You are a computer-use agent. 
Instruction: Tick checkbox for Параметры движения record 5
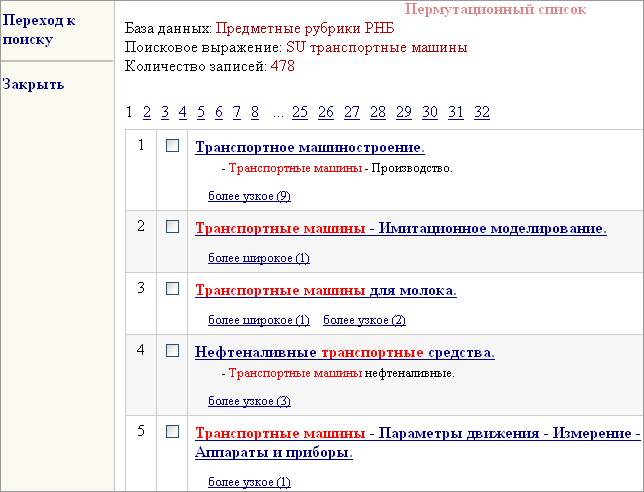172,432
